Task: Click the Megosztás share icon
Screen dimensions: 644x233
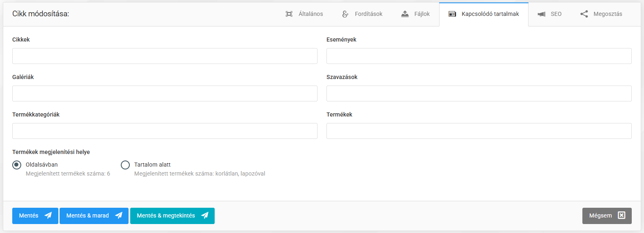Action: (584, 14)
